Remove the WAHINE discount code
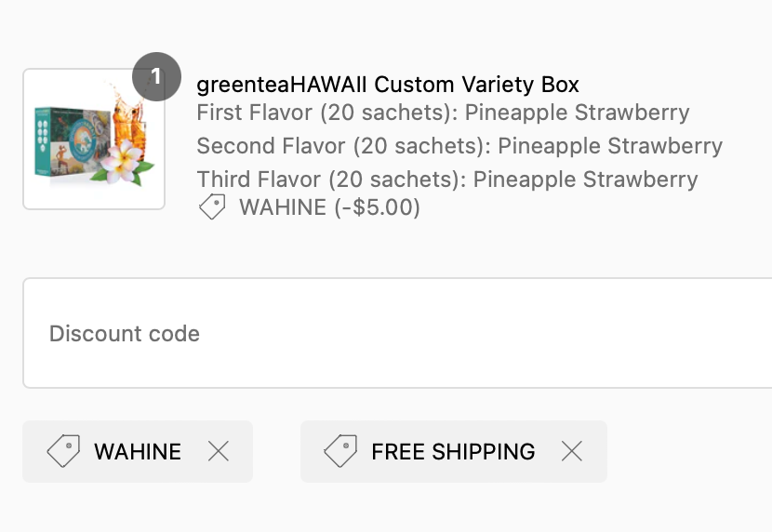This screenshot has width=772, height=532. (x=218, y=451)
